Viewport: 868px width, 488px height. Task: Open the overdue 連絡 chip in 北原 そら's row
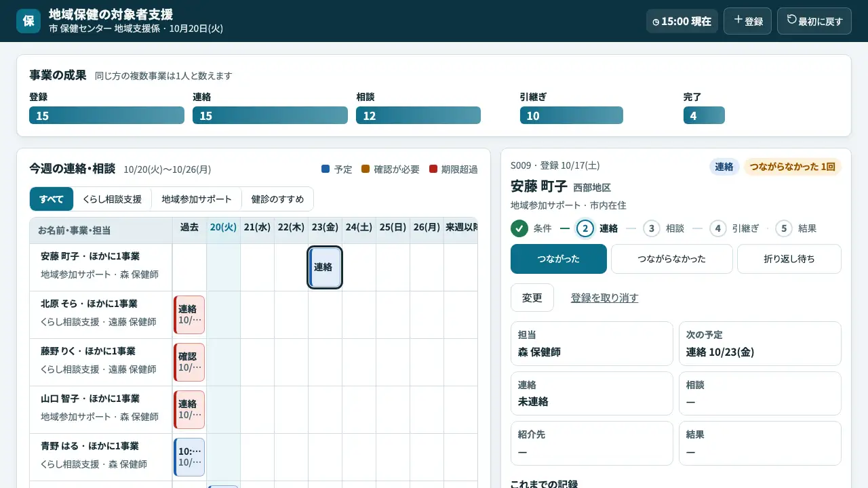[189, 314]
